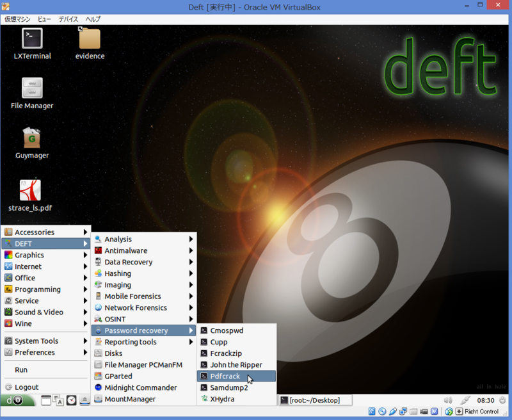The width and height of the screenshot is (512, 420).
Task: Launch Pdfcrack from Password recovery submenu
Action: point(236,376)
